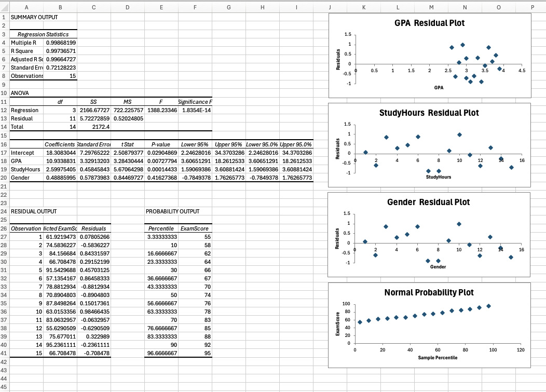The height and width of the screenshot is (392, 546).
Task: Click the F statistic value 1388.23346
Action: 161,111
